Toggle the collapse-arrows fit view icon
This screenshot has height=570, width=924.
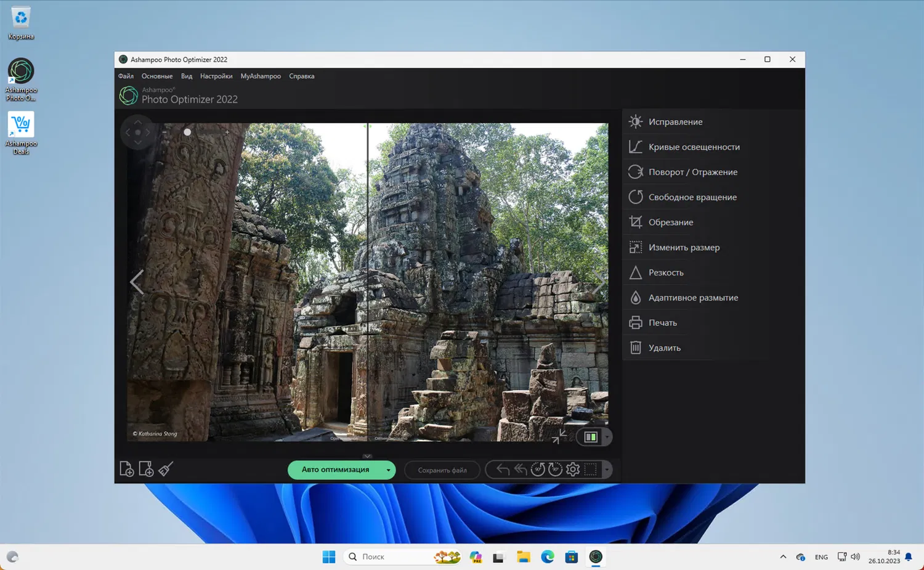tap(559, 437)
